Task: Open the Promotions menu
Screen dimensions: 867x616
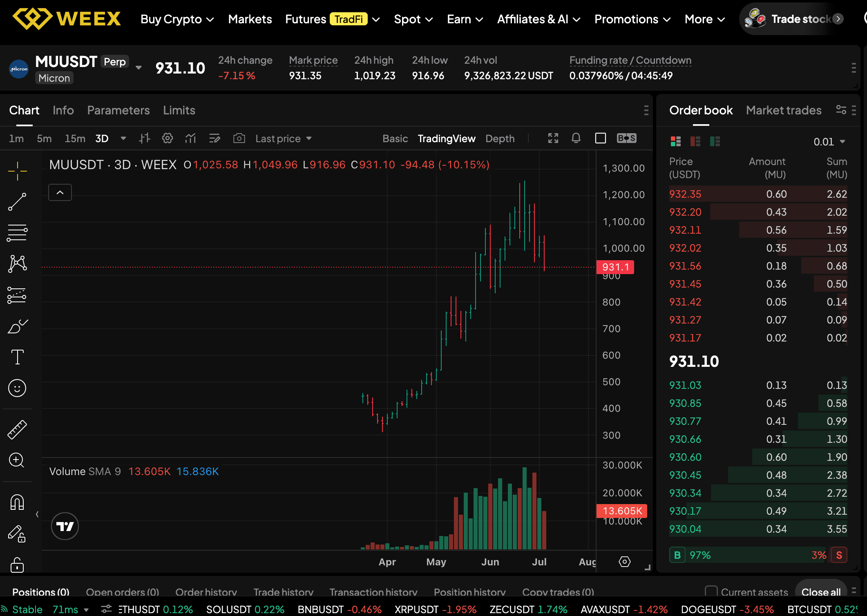Action: pyautogui.click(x=632, y=19)
